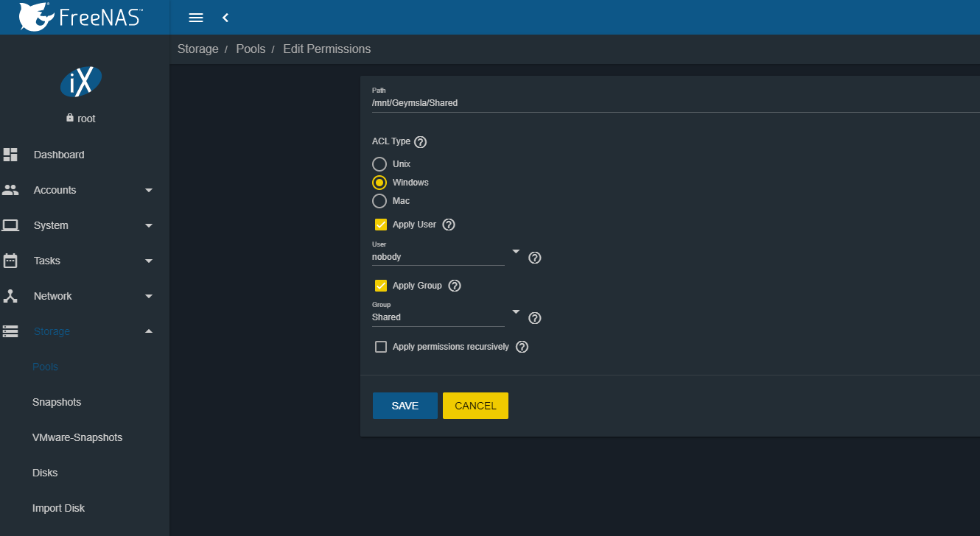The width and height of the screenshot is (980, 536).
Task: Open the Apply User help tooltip
Action: coord(449,225)
